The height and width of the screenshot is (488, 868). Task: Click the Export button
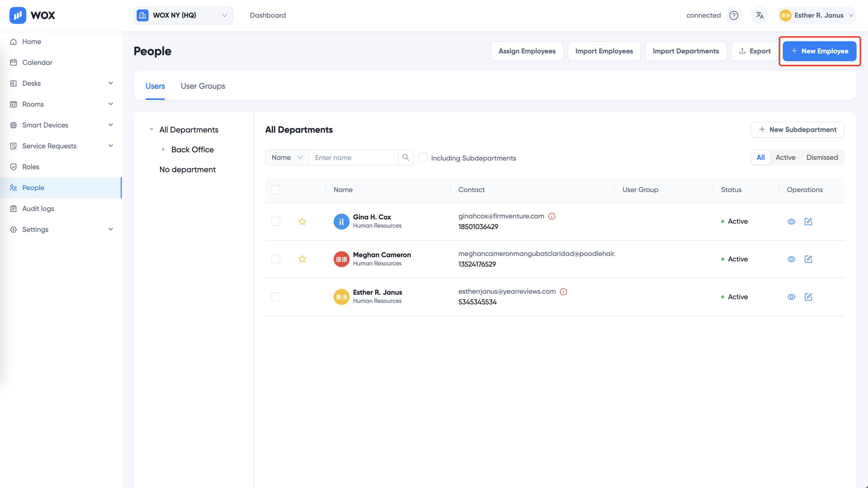coord(754,51)
